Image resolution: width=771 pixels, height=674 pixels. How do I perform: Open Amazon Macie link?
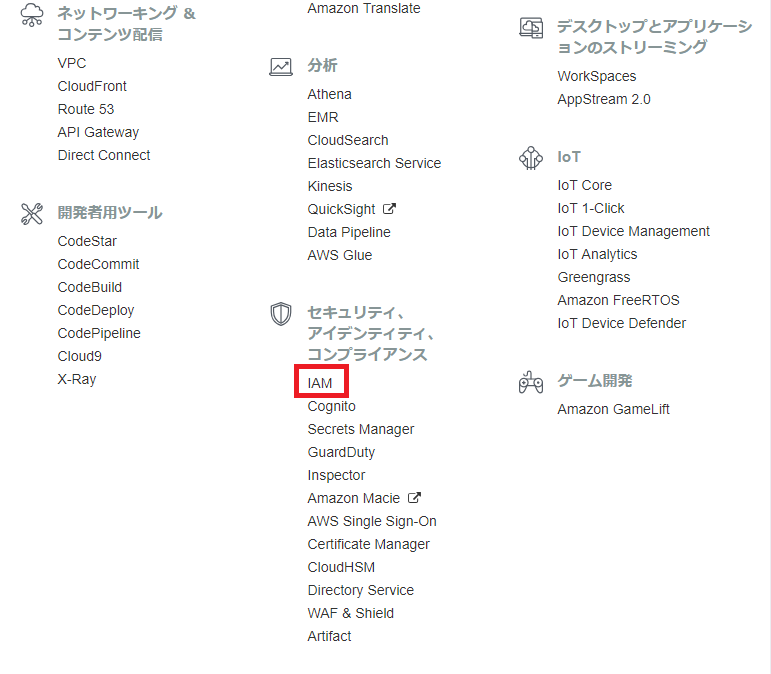(x=354, y=498)
